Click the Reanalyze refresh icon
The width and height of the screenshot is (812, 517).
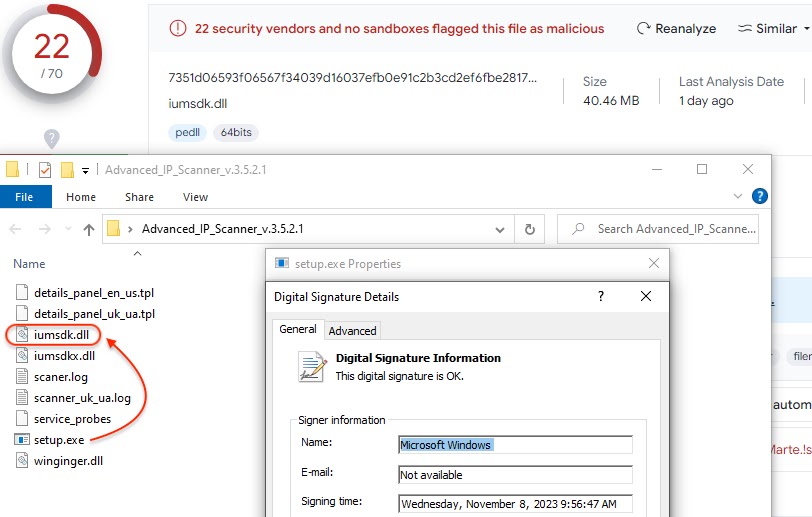(643, 29)
